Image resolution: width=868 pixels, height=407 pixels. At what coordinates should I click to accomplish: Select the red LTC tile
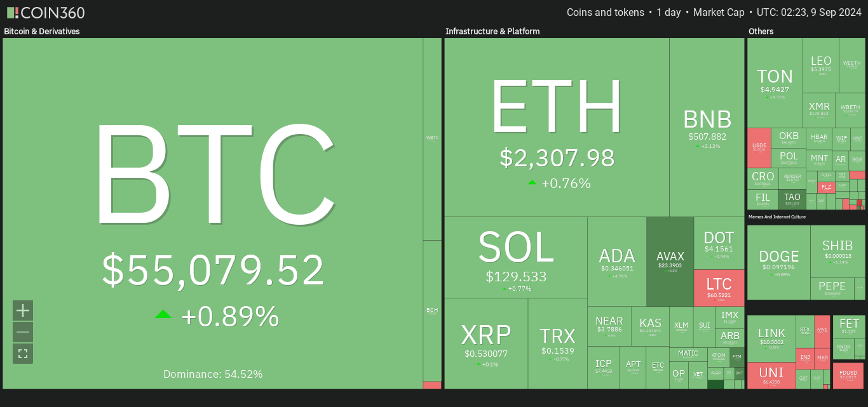[719, 288]
